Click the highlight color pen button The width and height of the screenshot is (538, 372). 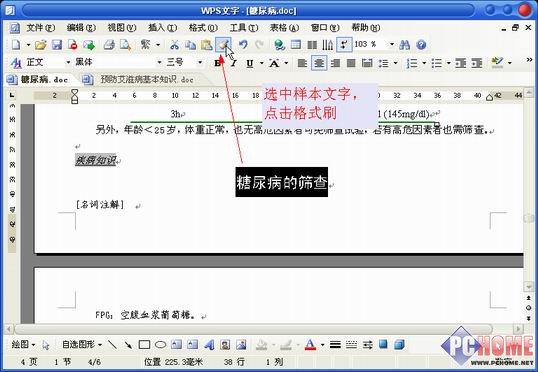[497, 62]
